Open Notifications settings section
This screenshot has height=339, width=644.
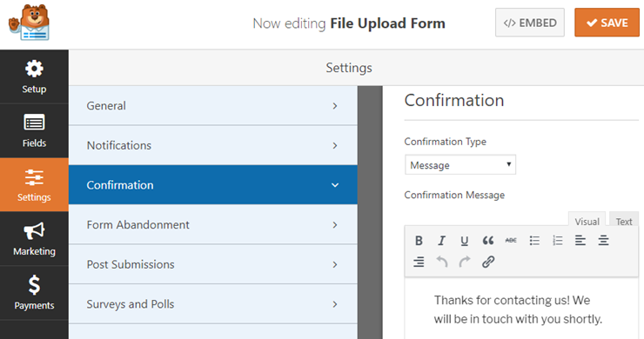point(212,146)
